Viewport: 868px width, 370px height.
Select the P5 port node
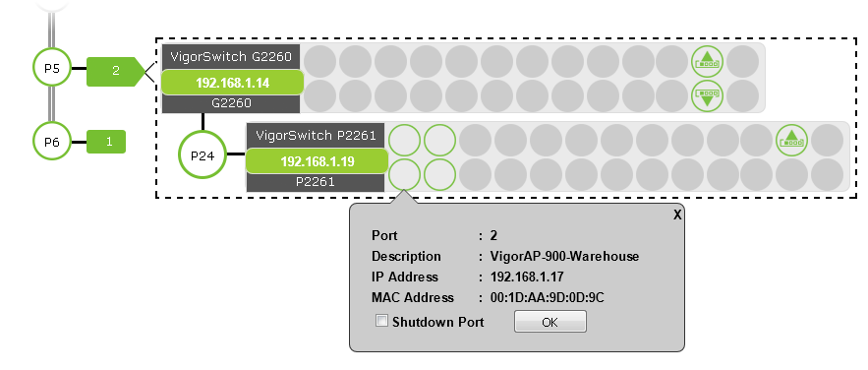[51, 68]
